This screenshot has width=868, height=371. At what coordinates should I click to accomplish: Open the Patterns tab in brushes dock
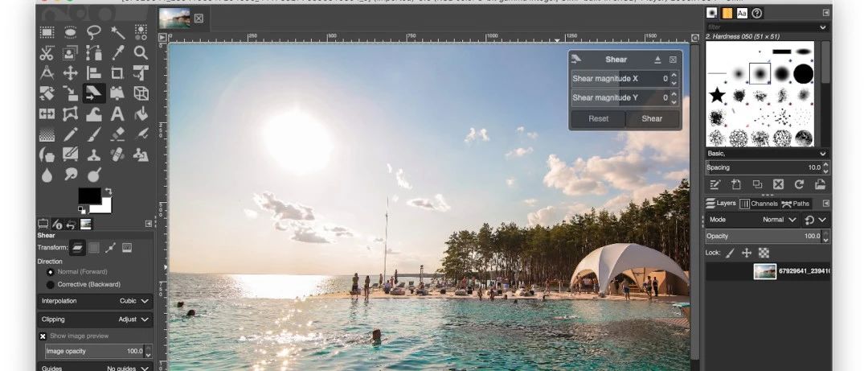(727, 13)
